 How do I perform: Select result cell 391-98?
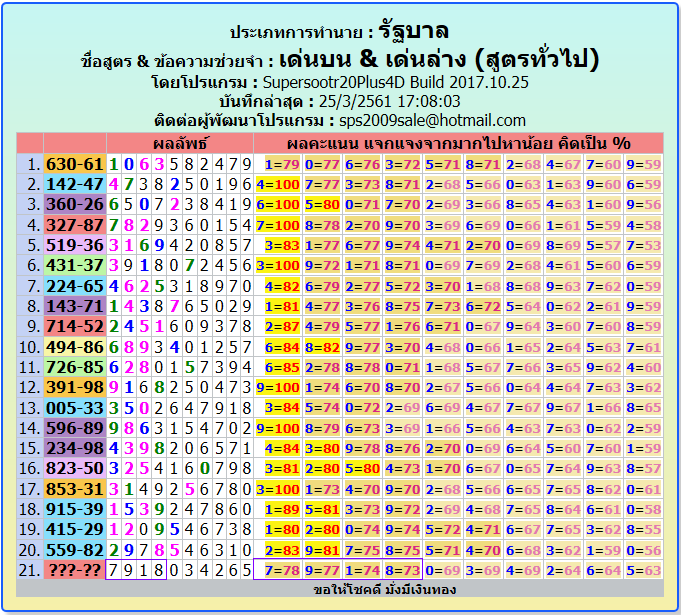(75, 387)
